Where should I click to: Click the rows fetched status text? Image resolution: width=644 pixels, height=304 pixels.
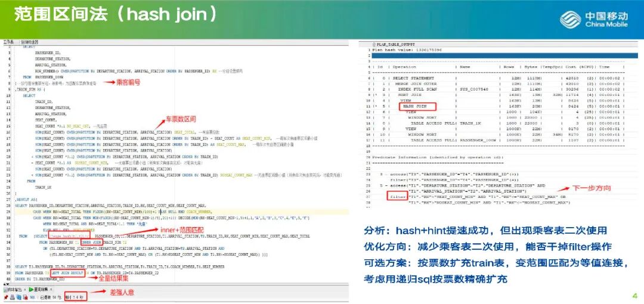pyautogui.click(x=51, y=297)
